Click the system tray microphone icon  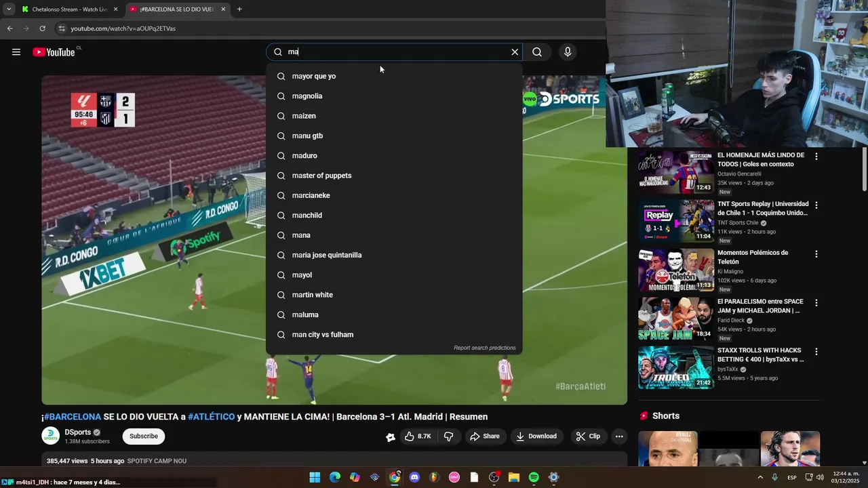[x=774, y=477]
